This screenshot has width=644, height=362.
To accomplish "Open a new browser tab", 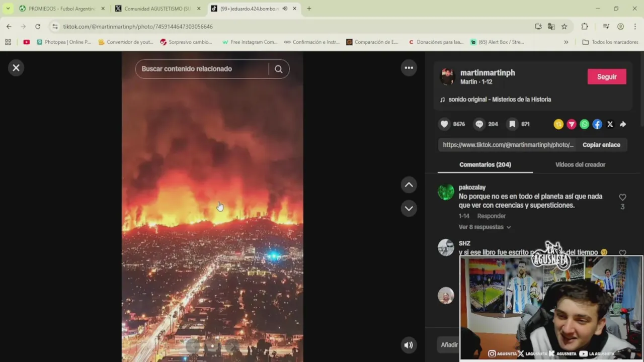I will pyautogui.click(x=309, y=9).
